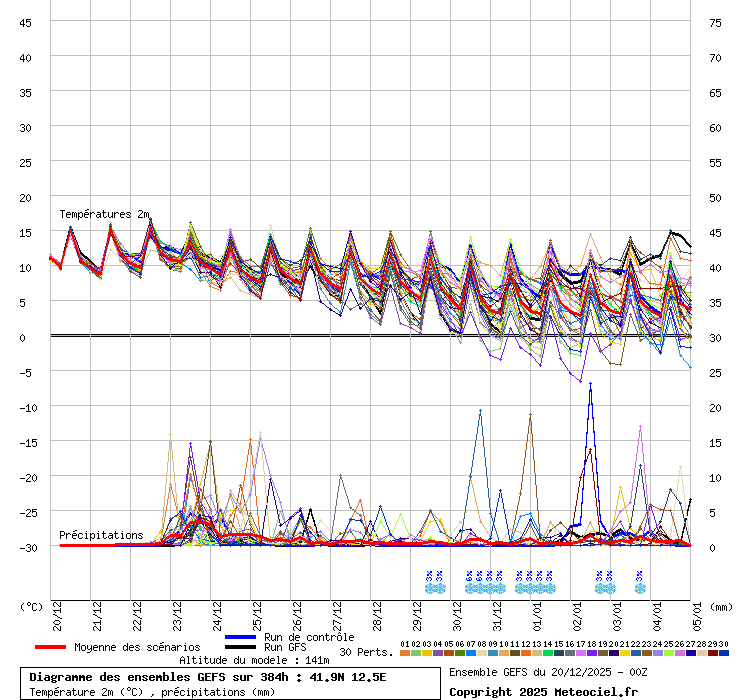The height and width of the screenshot is (700, 740).
Task: Click the black legend line marker
Action: click(241, 648)
